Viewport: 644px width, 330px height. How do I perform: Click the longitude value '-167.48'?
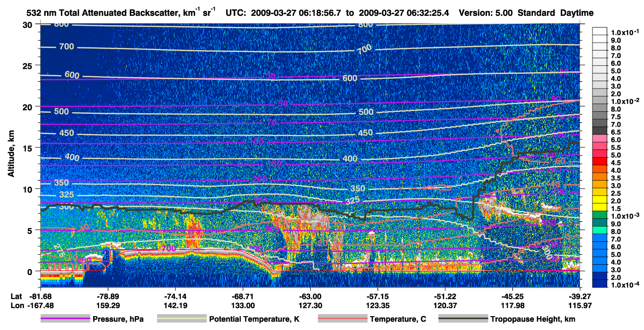[40, 305]
